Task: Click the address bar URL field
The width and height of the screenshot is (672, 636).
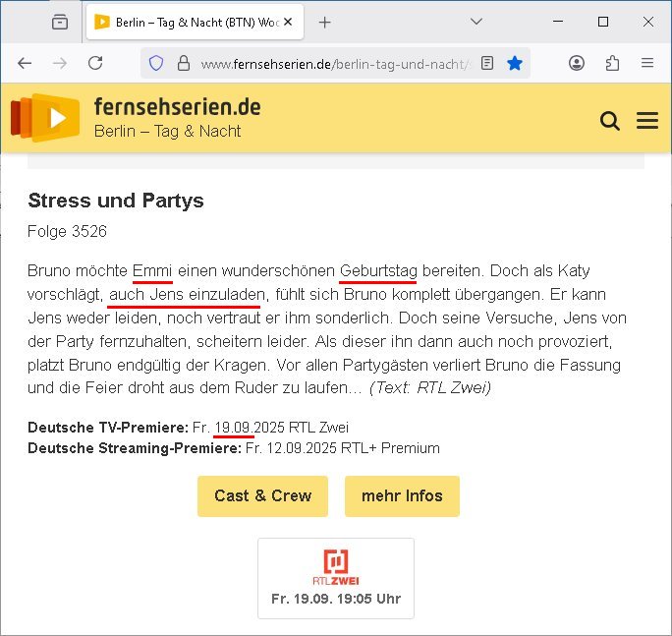Action: point(334,63)
